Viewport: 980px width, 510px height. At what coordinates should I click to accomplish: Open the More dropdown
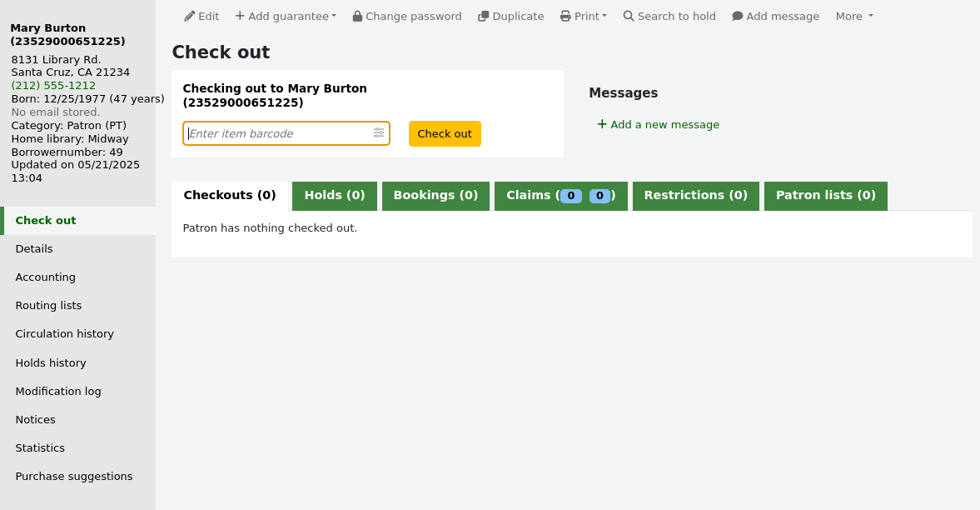(854, 16)
